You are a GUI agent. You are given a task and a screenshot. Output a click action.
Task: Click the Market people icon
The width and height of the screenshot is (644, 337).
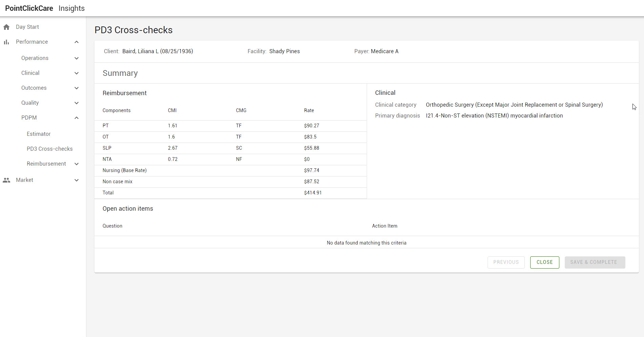[x=6, y=180]
